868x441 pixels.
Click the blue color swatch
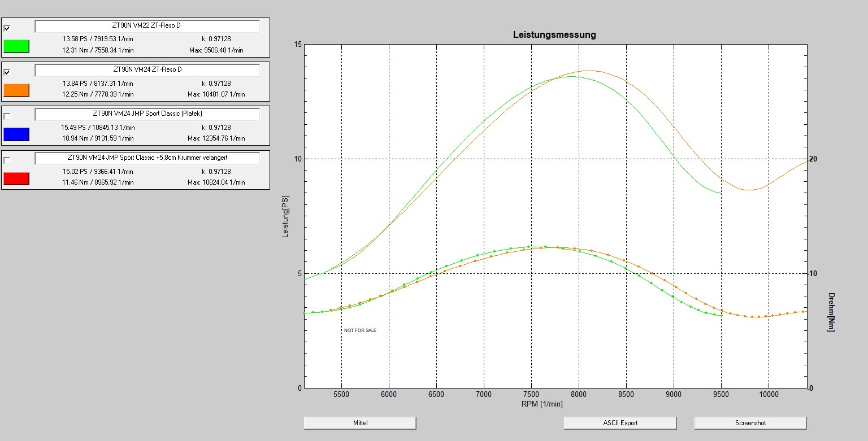(16, 134)
